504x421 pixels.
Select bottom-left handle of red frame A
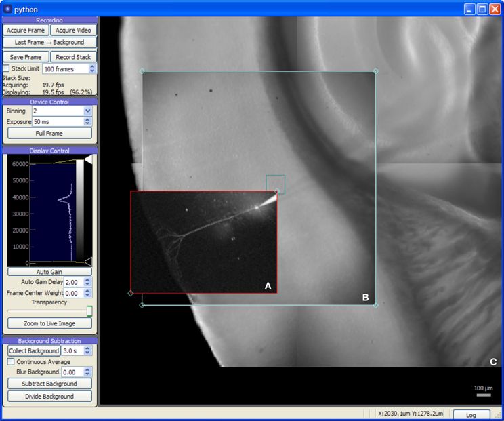pos(131,293)
